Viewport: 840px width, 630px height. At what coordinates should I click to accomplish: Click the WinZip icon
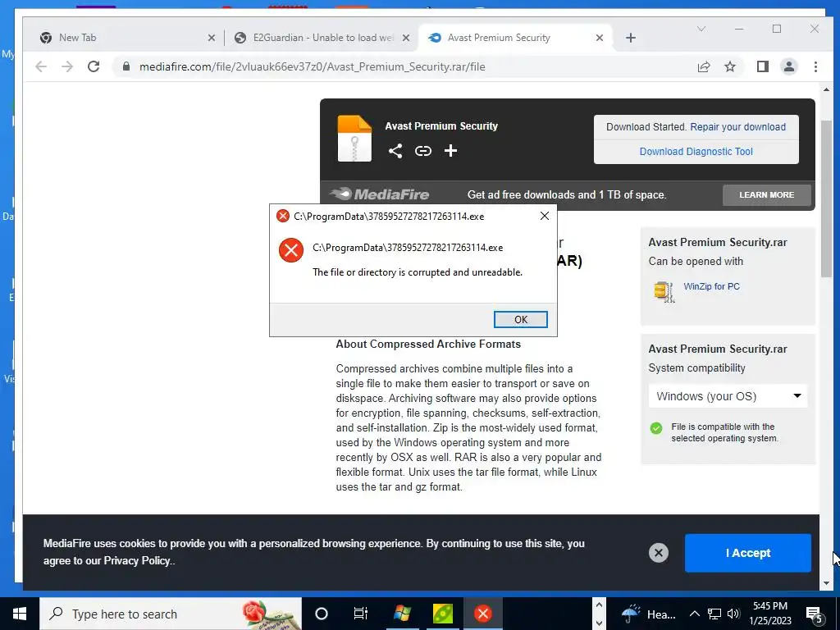point(664,291)
